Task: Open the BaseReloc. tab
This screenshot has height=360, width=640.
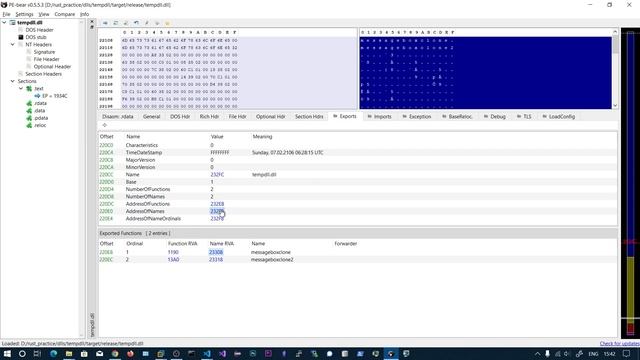Action: (458, 116)
